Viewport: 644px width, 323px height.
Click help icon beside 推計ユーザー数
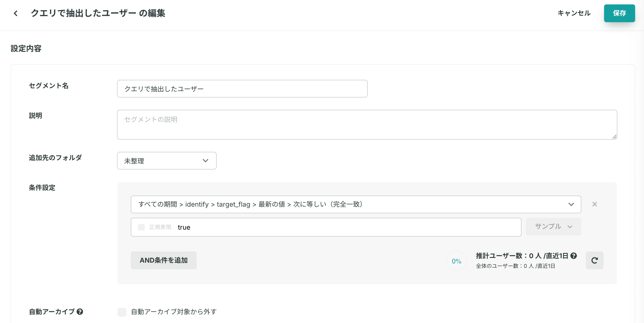pyautogui.click(x=574, y=256)
